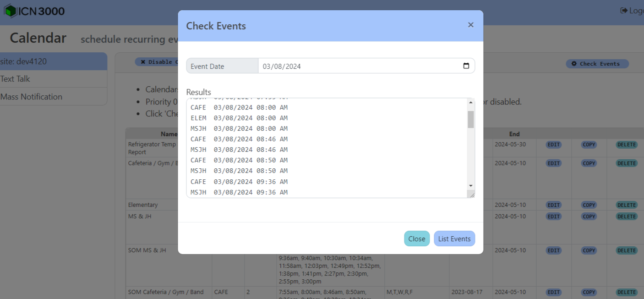Click the ICN3000 logo icon
The height and width of the screenshot is (299, 644).
(x=10, y=10)
